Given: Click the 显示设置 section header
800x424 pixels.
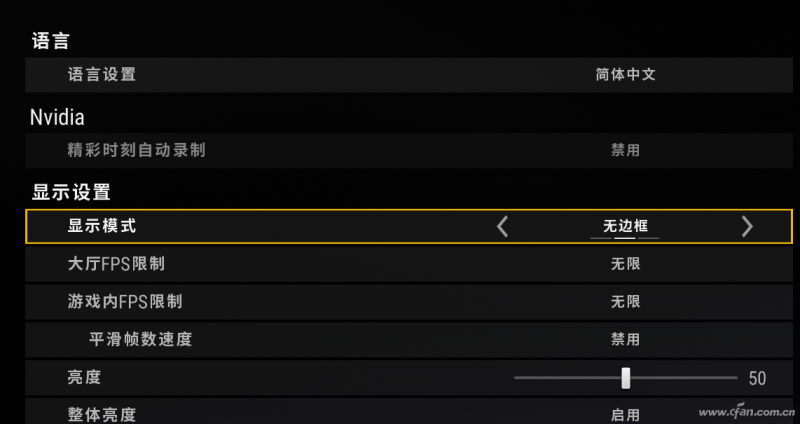Looking at the screenshot, I should coord(71,192).
